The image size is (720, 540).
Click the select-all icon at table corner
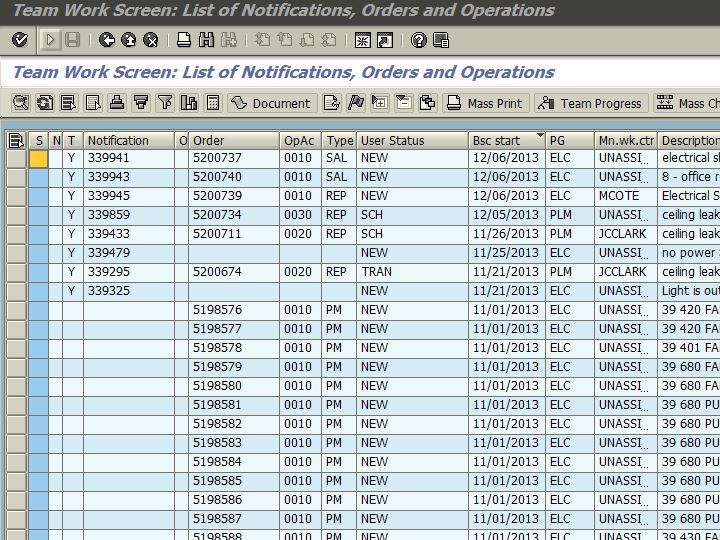click(x=16, y=141)
